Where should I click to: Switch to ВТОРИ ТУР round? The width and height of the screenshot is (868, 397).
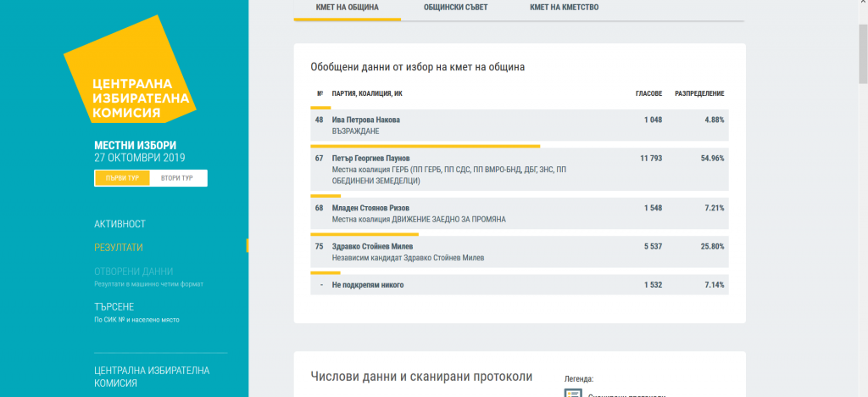(x=178, y=178)
